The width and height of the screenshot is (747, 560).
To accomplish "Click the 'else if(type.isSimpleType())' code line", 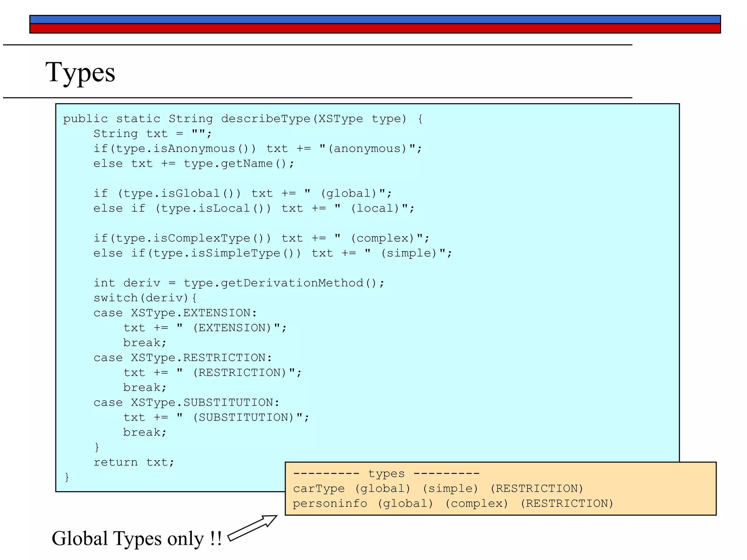I will pyautogui.click(x=273, y=253).
